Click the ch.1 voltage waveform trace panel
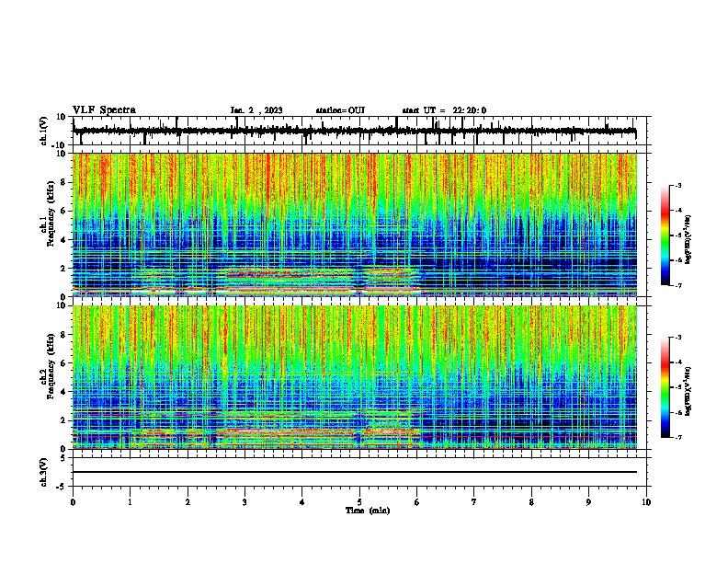Viewport: 728px width, 563px height. coord(359,131)
